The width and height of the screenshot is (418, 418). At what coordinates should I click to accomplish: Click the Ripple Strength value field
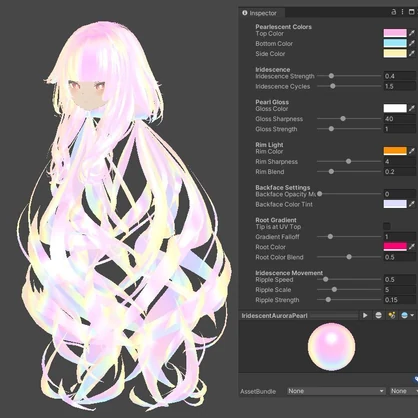pyautogui.click(x=400, y=300)
